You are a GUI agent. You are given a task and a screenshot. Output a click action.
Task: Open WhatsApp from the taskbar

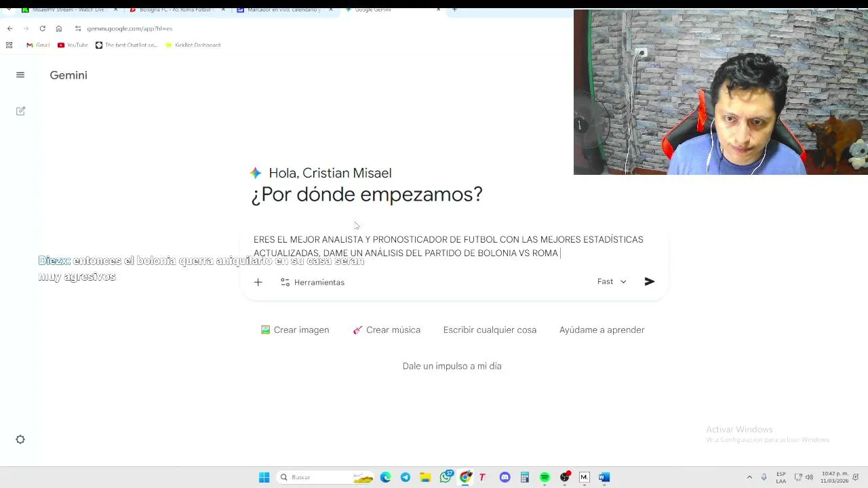coord(446,477)
